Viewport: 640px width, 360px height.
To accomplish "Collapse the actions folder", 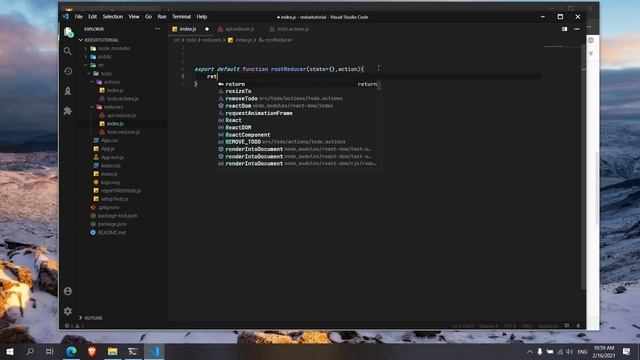I will [111, 82].
